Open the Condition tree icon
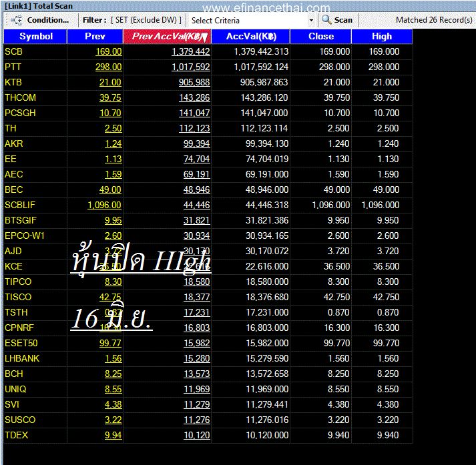Image resolution: width=476 pixels, height=465 pixels. pos(16,20)
